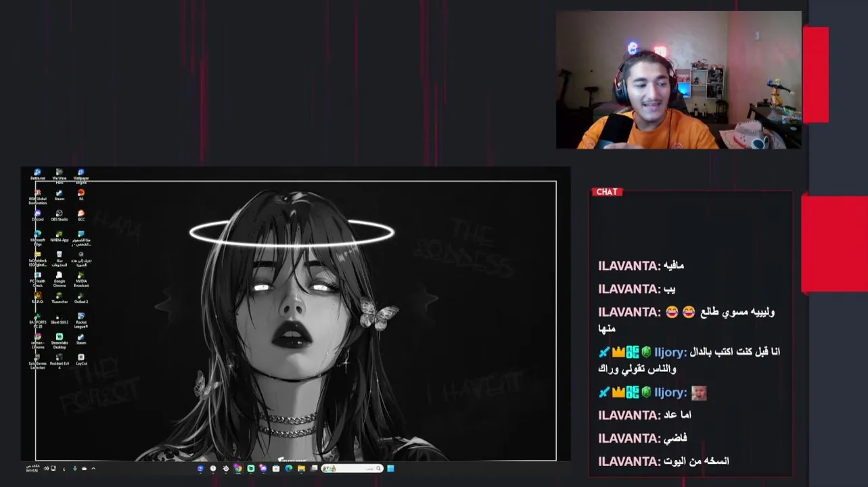Open Microsoft Edge from the taskbar

pyautogui.click(x=289, y=468)
